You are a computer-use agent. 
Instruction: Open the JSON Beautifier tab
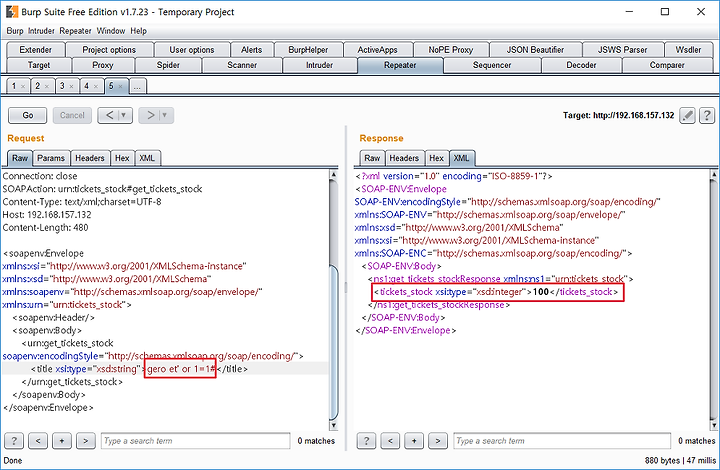click(535, 50)
